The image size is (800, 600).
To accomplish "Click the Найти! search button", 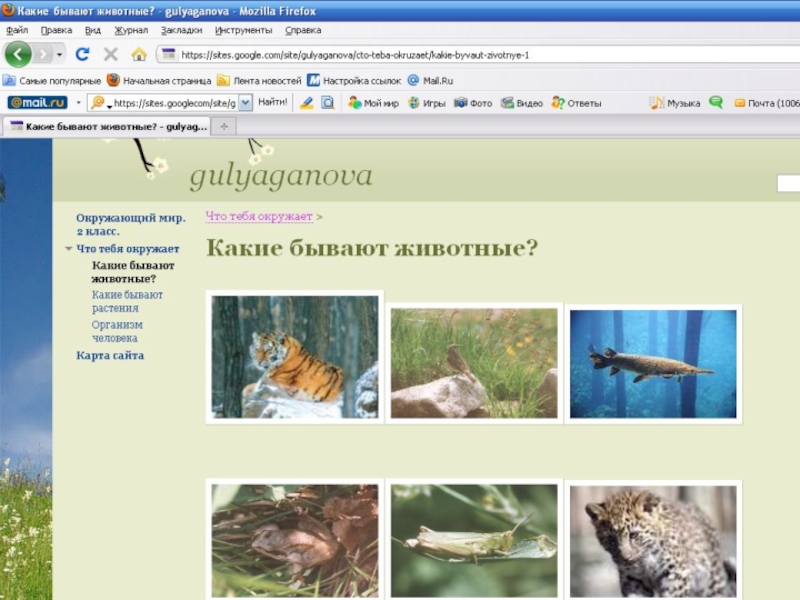I will 272,103.
